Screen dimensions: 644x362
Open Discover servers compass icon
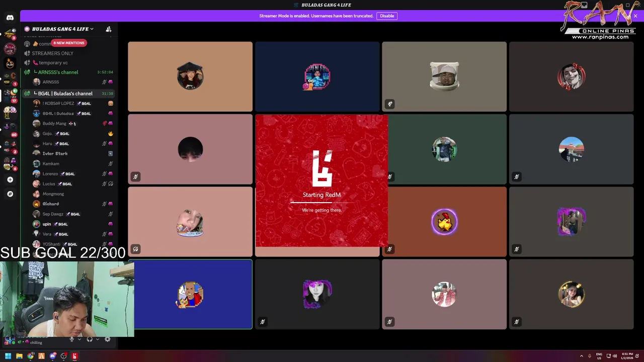click(10, 194)
